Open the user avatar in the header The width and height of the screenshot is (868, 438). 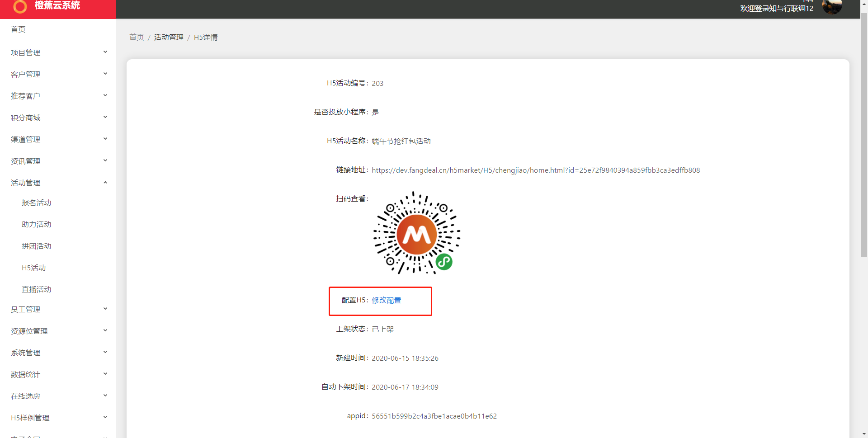832,7
